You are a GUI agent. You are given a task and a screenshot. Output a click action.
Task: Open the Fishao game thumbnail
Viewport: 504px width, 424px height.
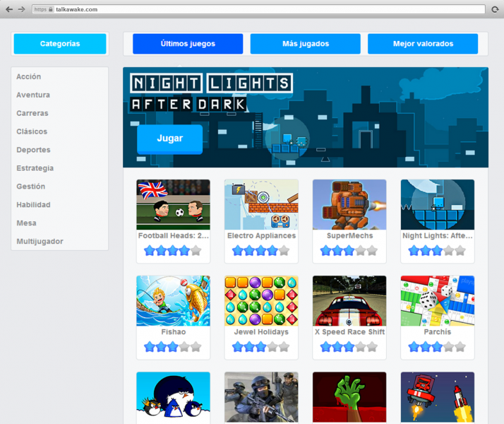click(x=173, y=300)
